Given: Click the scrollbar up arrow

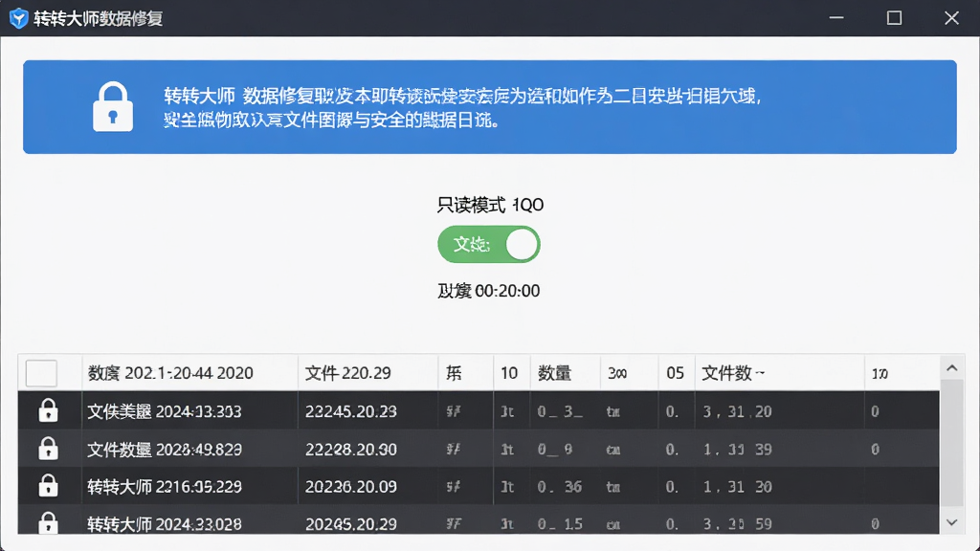Looking at the screenshot, I should tap(952, 368).
